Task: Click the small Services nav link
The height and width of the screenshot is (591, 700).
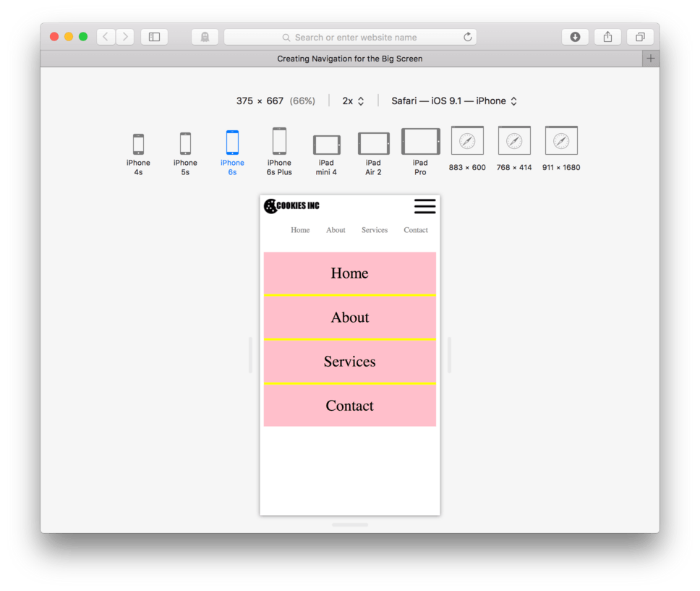Action: pyautogui.click(x=375, y=230)
